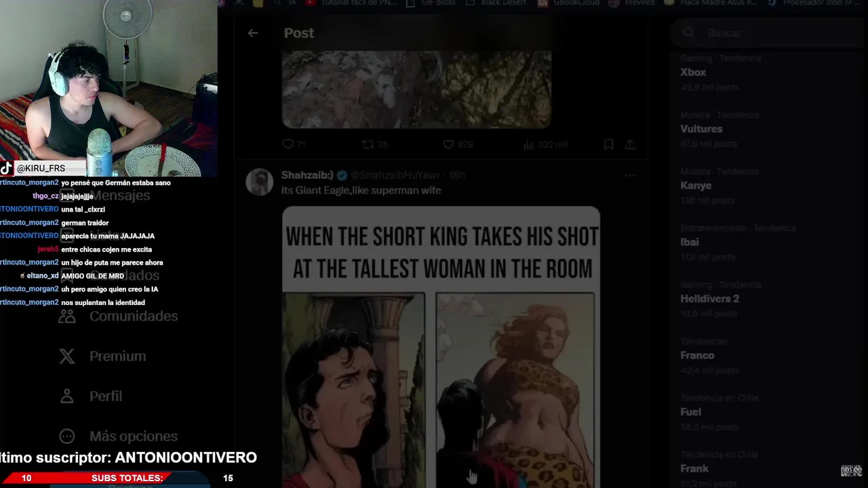Viewport: 868px width, 488px height.
Task: Click chat username thgo_cz
Action: pos(45,196)
